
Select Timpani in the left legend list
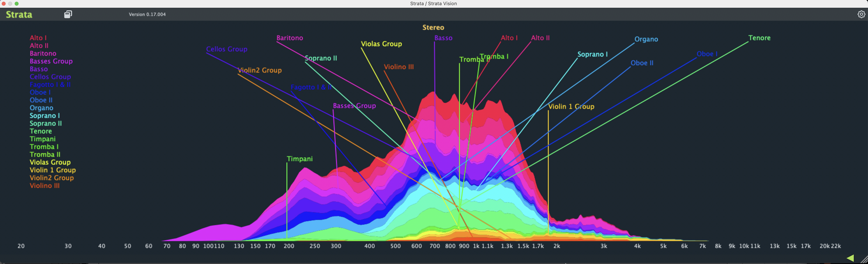(42, 139)
